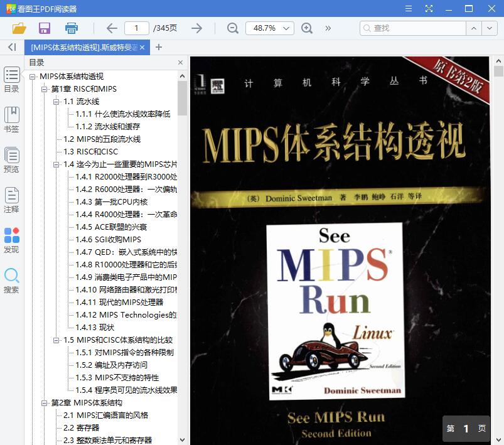Jump to 1.2 MIPS的五段流水线

pos(102,139)
